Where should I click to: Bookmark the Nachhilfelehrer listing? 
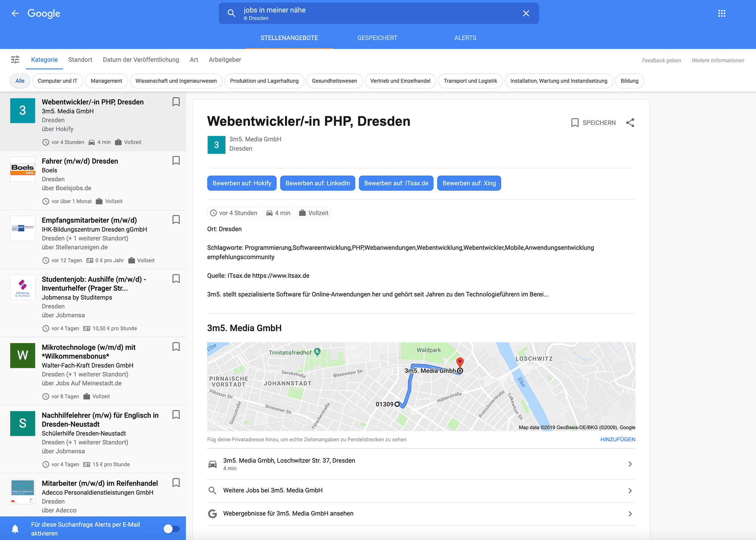coord(176,415)
